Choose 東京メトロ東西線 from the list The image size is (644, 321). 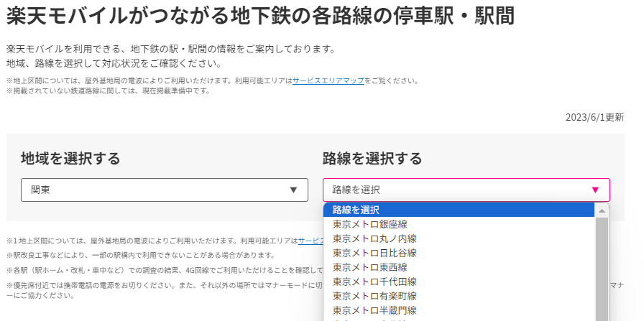point(459,267)
